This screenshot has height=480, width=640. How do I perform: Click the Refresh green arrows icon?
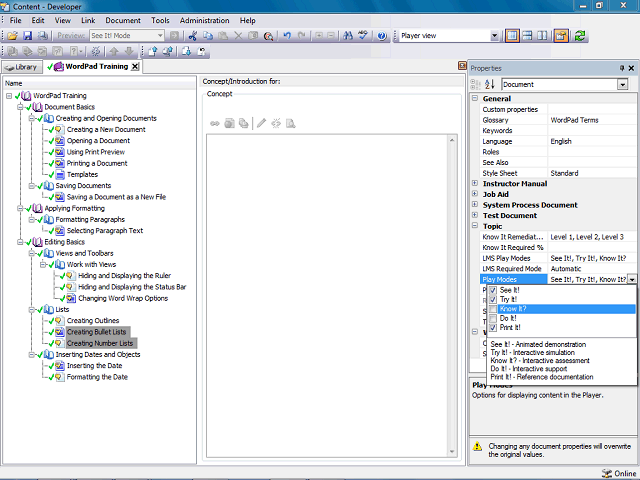[580, 36]
